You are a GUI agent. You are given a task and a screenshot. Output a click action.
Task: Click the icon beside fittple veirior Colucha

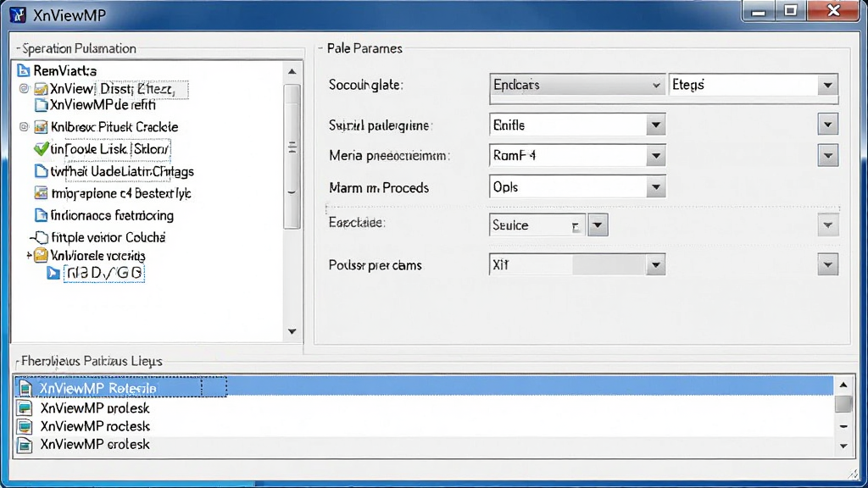click(41, 238)
